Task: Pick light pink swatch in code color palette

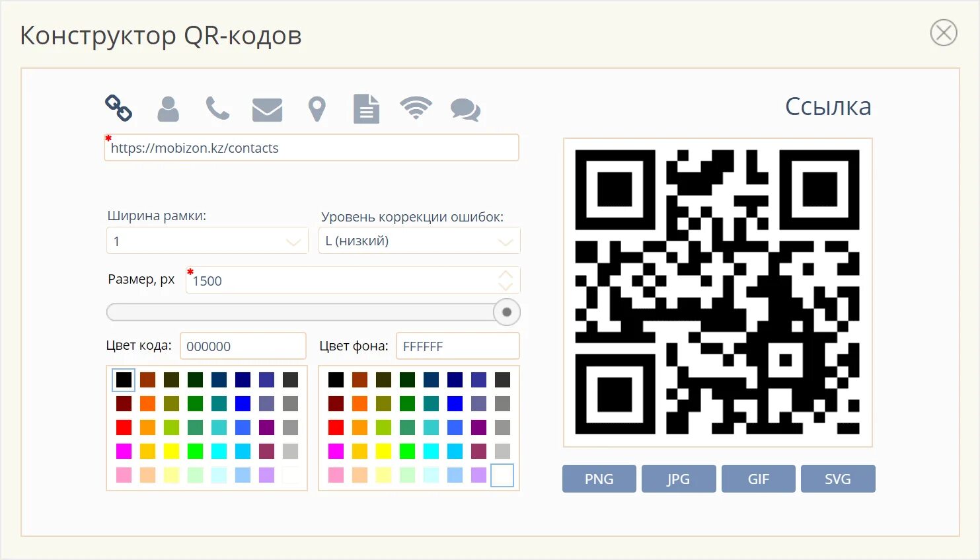Action: click(124, 475)
